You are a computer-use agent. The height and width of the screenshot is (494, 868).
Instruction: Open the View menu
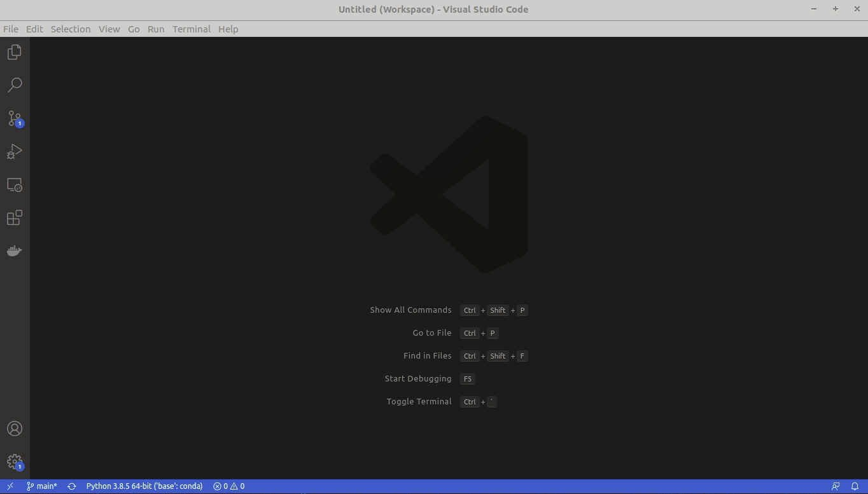tap(109, 29)
